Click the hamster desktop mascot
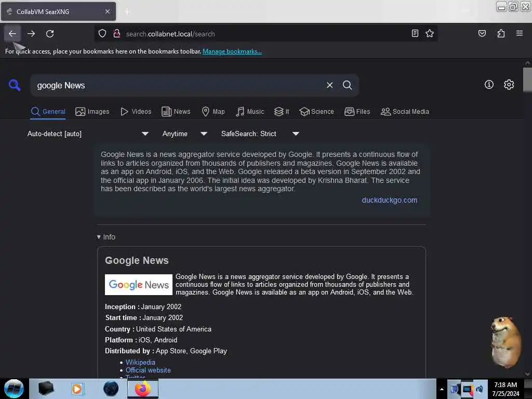 click(506, 342)
